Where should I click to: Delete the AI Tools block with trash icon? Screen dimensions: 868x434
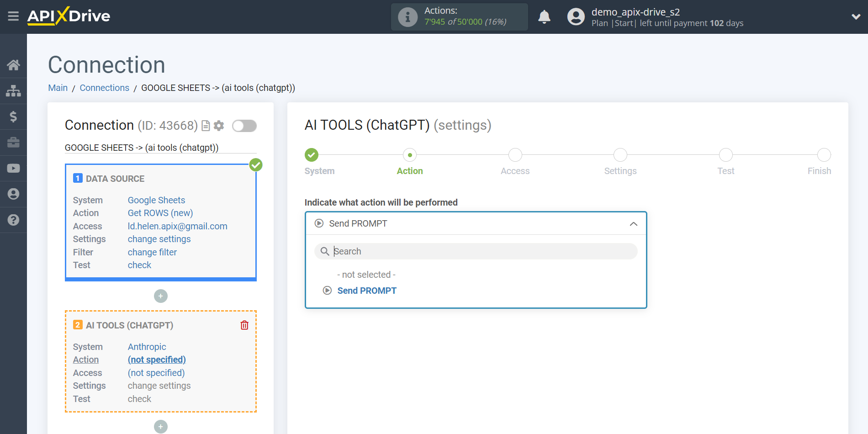(244, 325)
